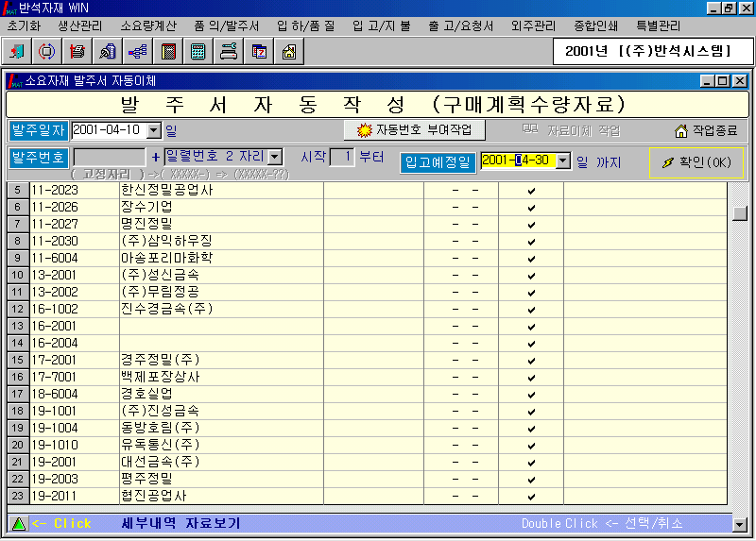Click the notebook toolbar icon
This screenshot has width=756, height=541.
[x=167, y=52]
